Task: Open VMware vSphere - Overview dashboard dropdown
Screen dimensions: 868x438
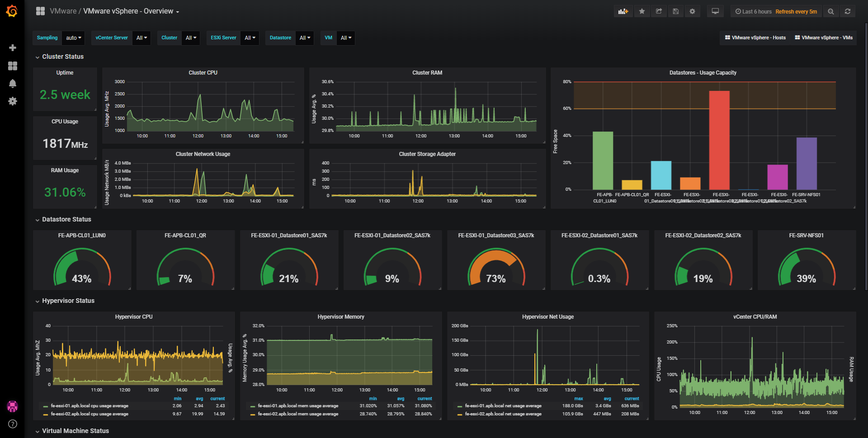Action: 131,11
